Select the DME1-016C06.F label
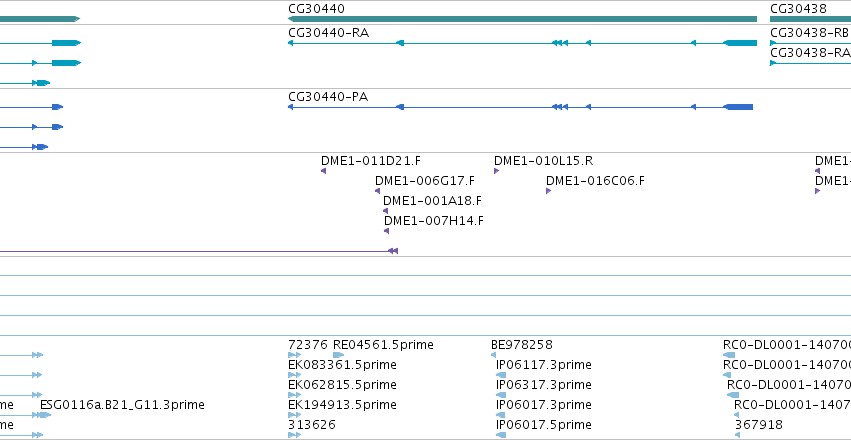Viewport: 851px width, 440px height. (x=595, y=181)
